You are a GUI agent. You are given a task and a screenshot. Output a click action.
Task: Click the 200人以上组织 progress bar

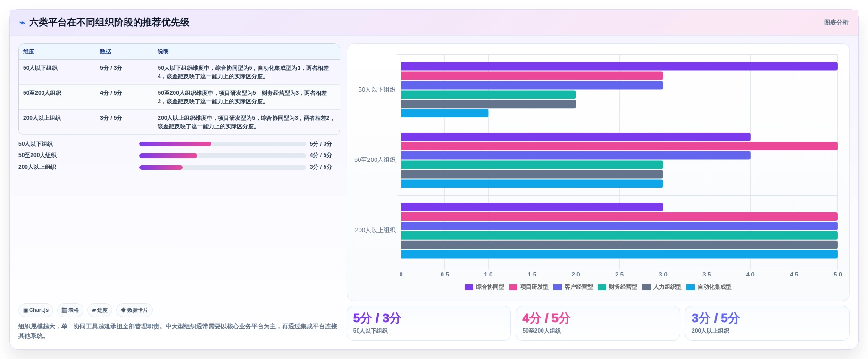[x=223, y=167]
